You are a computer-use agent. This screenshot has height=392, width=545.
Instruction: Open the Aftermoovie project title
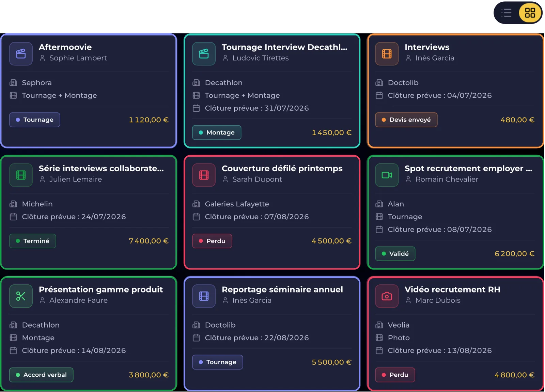click(x=65, y=47)
